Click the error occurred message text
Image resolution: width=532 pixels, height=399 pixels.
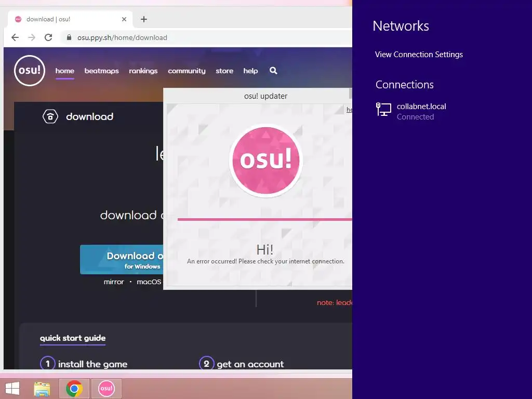(265, 261)
